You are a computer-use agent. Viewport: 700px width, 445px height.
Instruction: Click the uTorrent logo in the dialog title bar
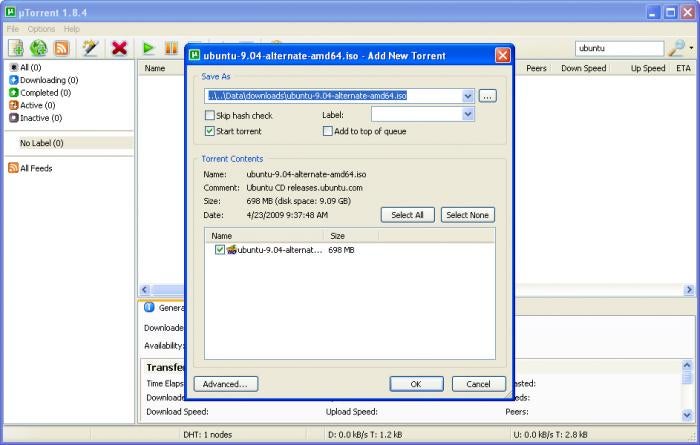195,55
